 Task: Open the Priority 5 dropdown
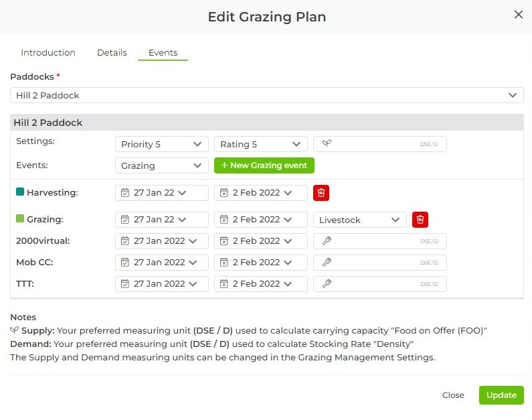161,144
